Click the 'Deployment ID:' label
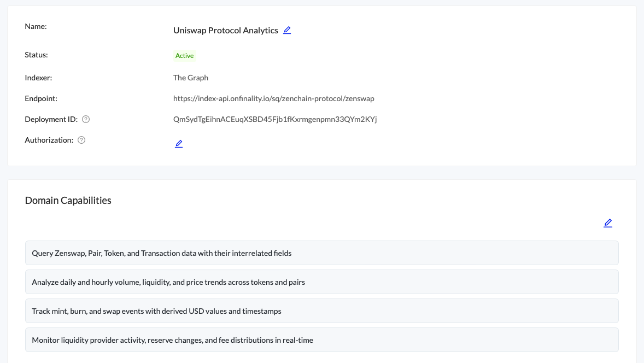This screenshot has height=363, width=644. point(51,119)
